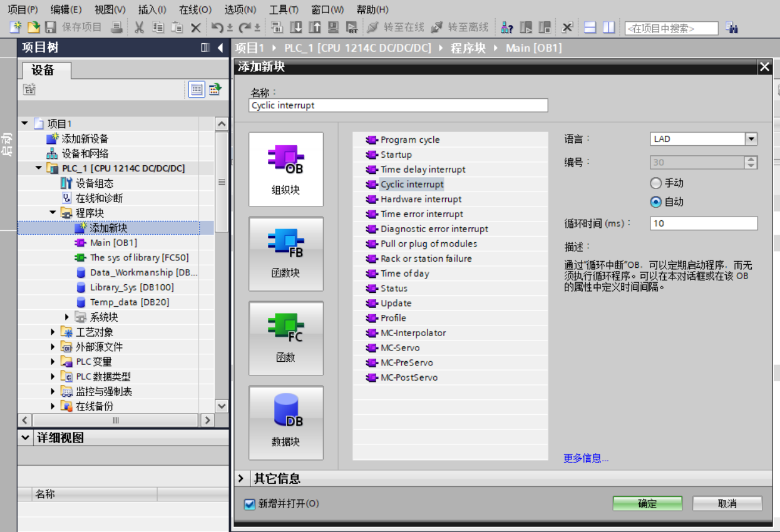
Task: Click the search-in-project binoculars icon
Action: (731, 28)
